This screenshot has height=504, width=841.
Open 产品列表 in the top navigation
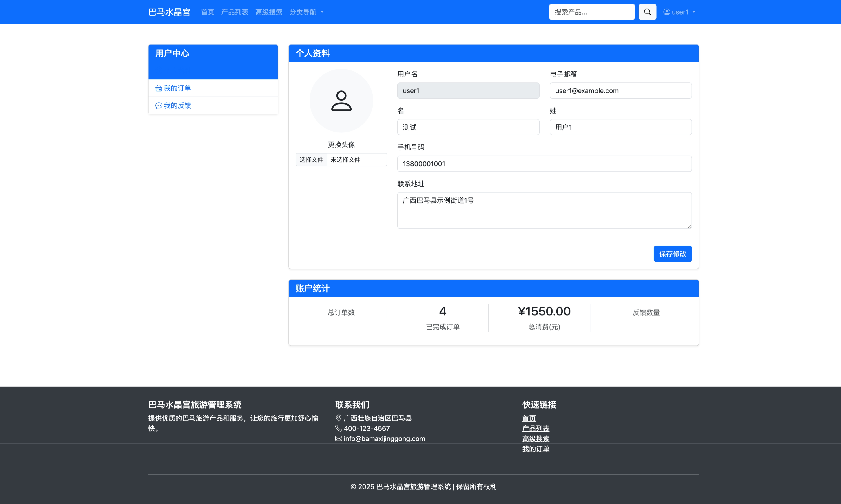pos(235,12)
